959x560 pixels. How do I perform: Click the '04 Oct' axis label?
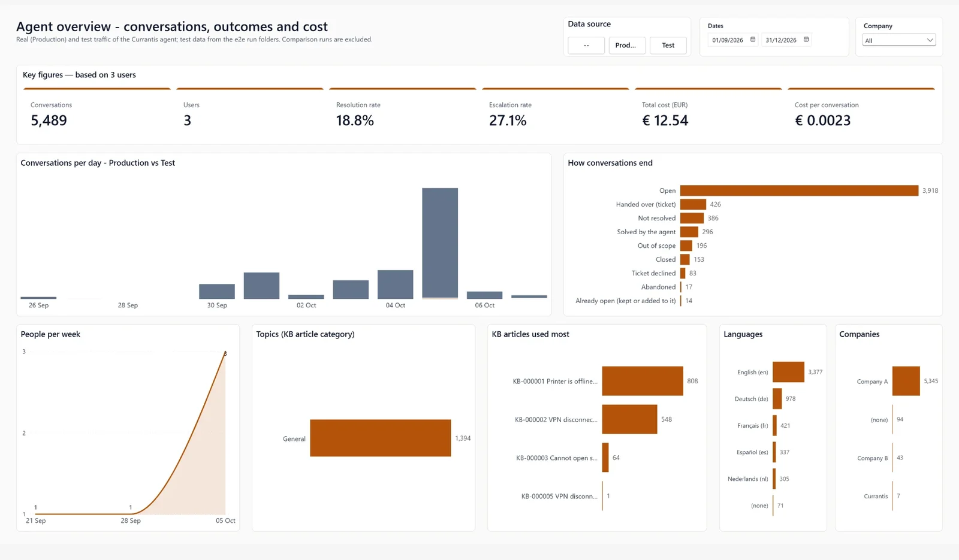coord(396,305)
